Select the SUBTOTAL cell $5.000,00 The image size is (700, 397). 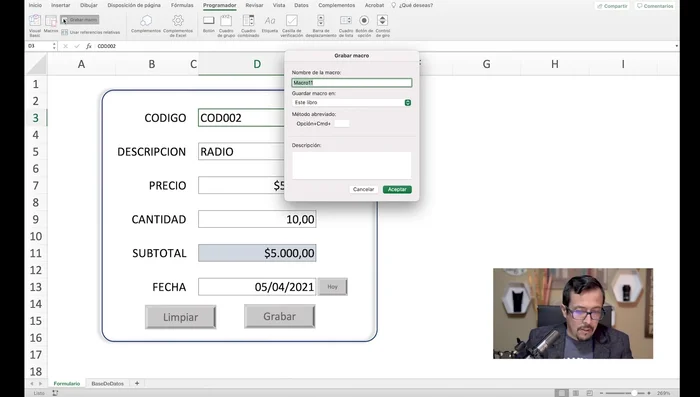click(257, 253)
